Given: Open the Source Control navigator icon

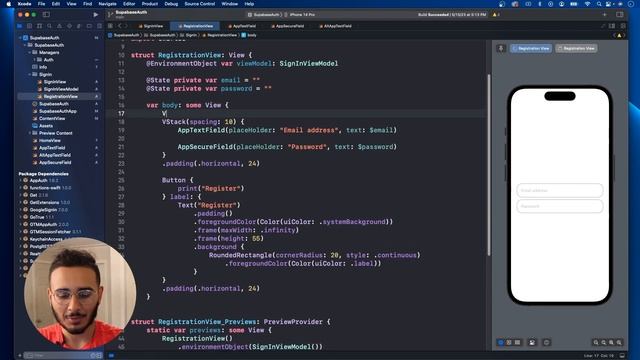Looking at the screenshot, I should (x=29, y=26).
